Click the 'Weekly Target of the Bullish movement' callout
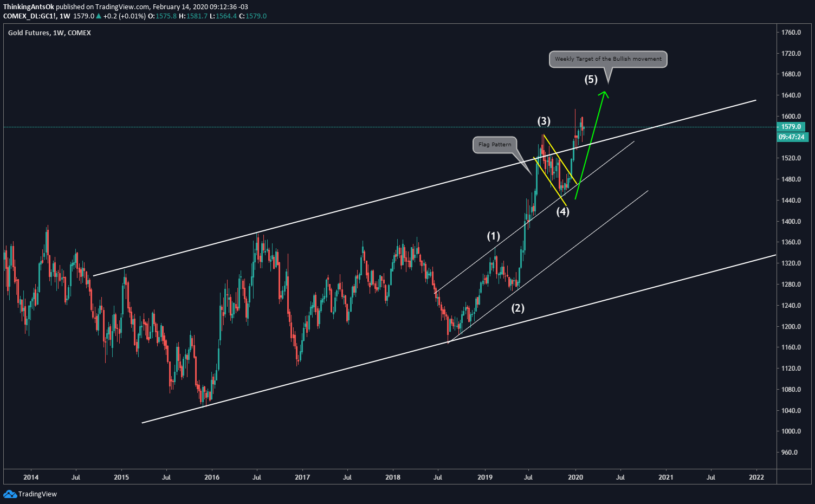 coord(608,59)
